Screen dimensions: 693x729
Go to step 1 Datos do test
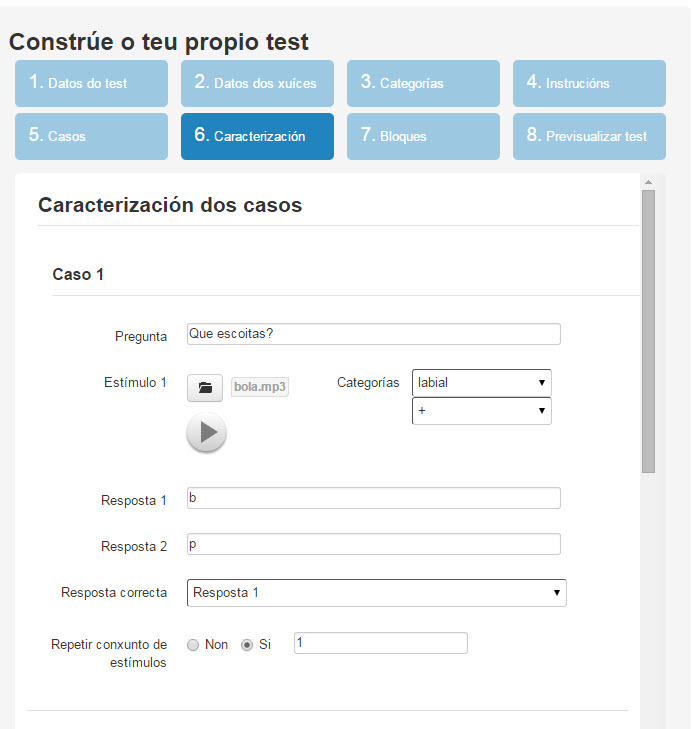pos(91,83)
